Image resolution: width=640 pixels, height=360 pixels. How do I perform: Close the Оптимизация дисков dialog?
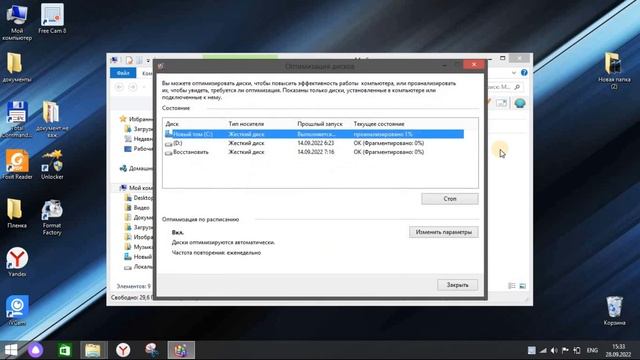click(x=474, y=64)
